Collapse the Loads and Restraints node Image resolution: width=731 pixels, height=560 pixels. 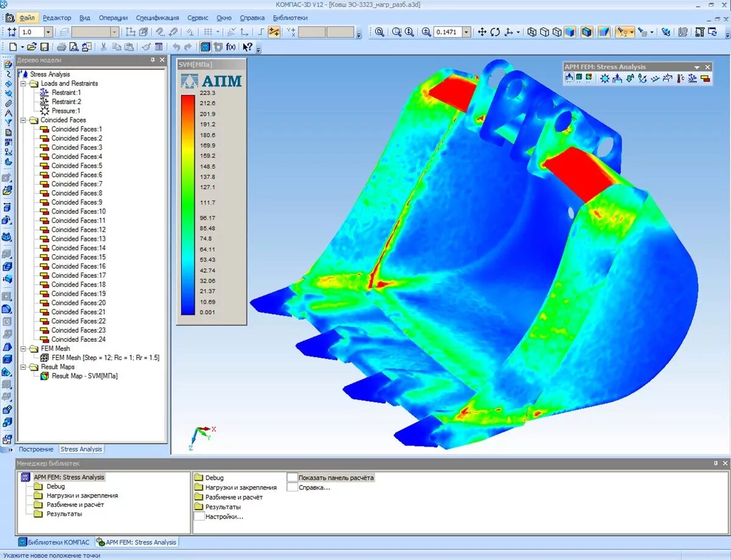[x=24, y=83]
